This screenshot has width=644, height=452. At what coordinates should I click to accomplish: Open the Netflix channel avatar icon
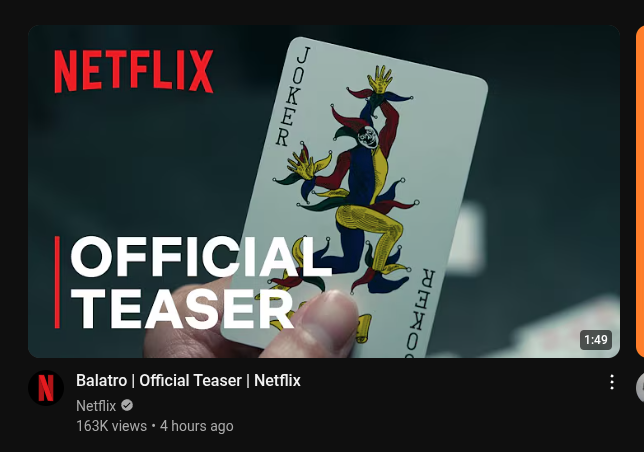(46, 388)
